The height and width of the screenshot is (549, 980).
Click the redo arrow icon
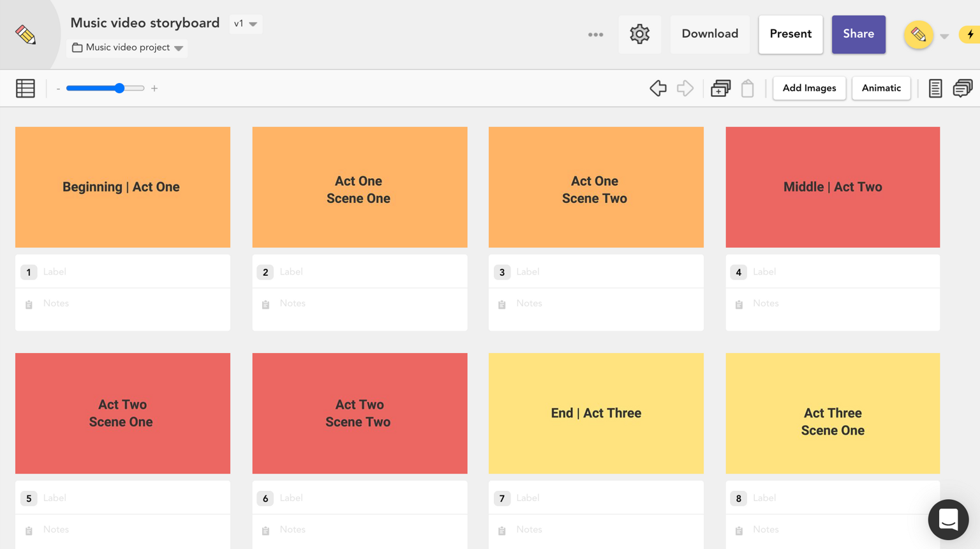[x=685, y=88]
